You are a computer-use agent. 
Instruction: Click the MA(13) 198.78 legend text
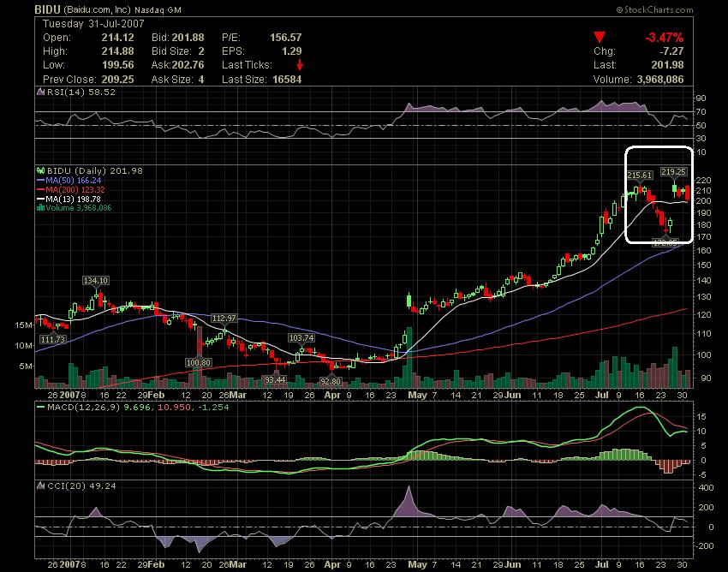point(74,199)
